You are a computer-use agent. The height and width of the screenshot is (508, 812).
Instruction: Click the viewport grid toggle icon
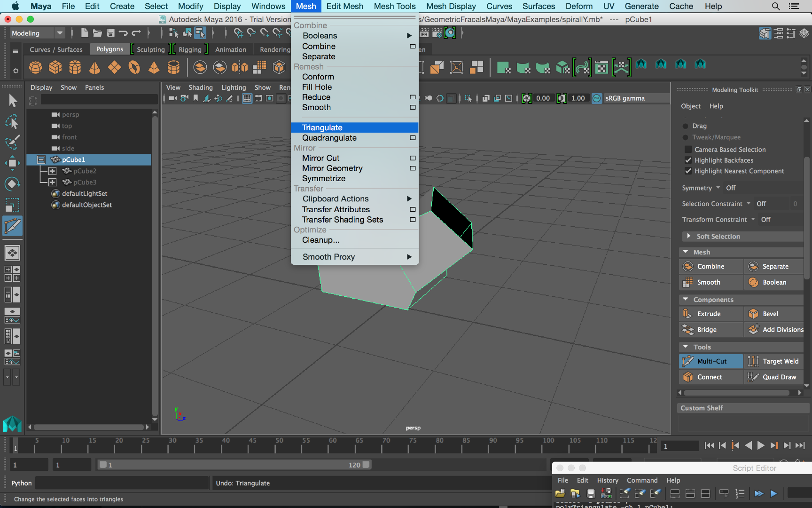247,98
